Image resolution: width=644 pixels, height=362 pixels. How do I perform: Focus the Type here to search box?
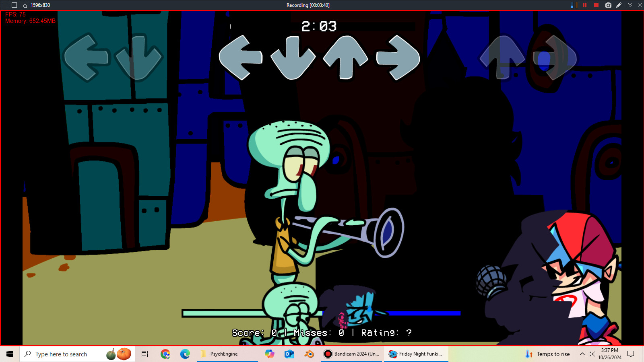click(x=77, y=354)
